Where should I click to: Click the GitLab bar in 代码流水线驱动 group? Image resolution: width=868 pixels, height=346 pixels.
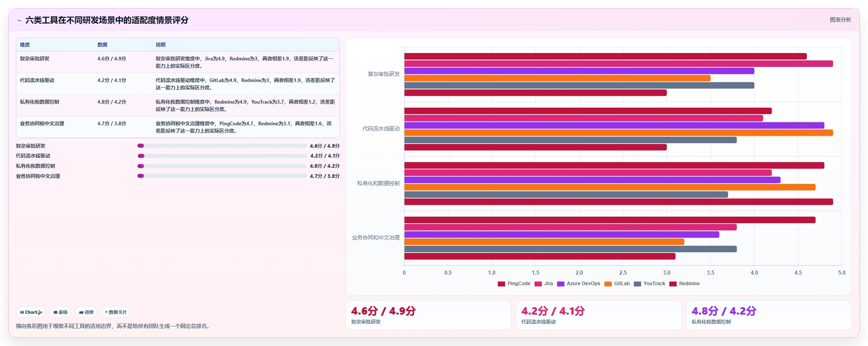click(618, 133)
